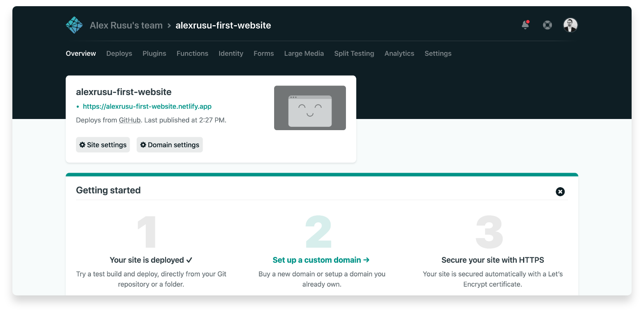Image resolution: width=644 pixels, height=314 pixels.
Task: Click the Getting started heading
Action: (108, 190)
